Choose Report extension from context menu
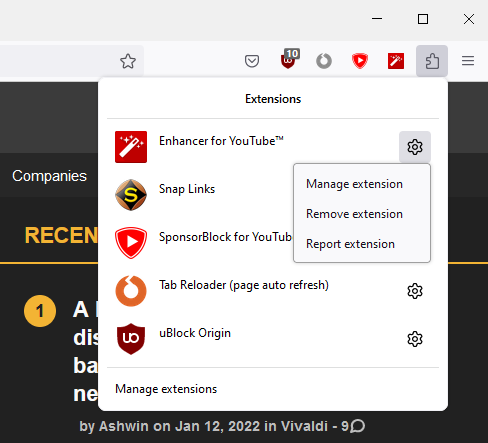This screenshot has width=488, height=443. coord(350,244)
